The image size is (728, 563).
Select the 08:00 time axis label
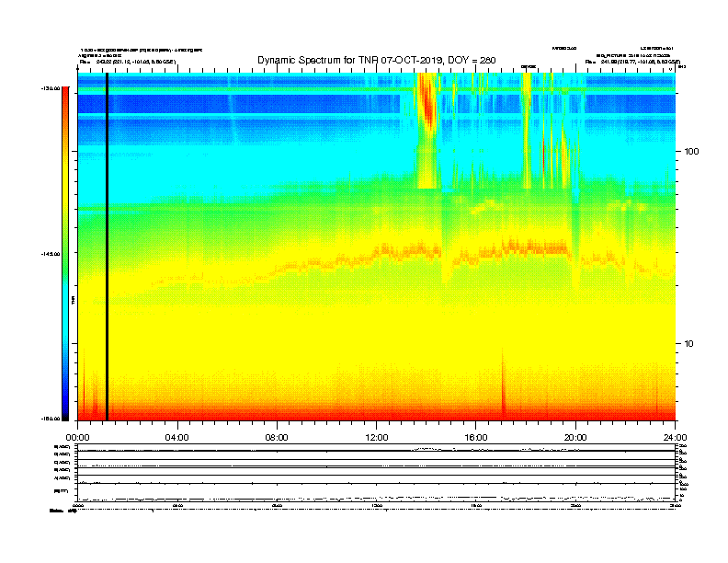277,437
